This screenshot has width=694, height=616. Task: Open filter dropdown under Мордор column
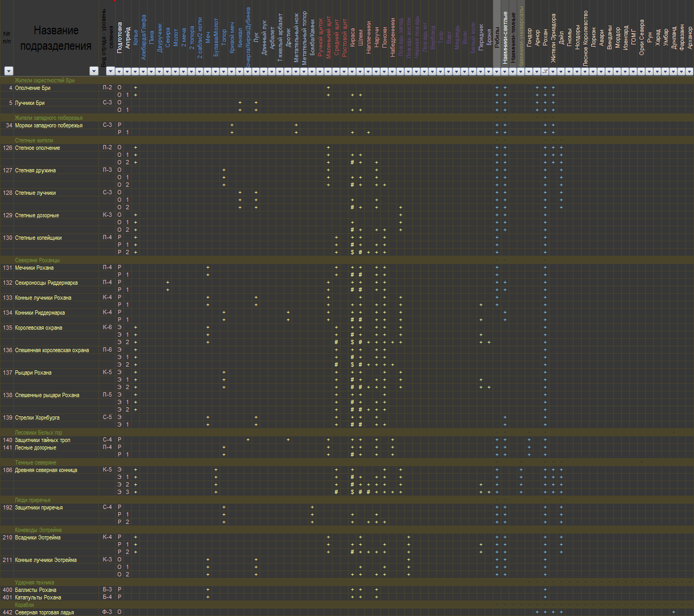tap(617, 71)
